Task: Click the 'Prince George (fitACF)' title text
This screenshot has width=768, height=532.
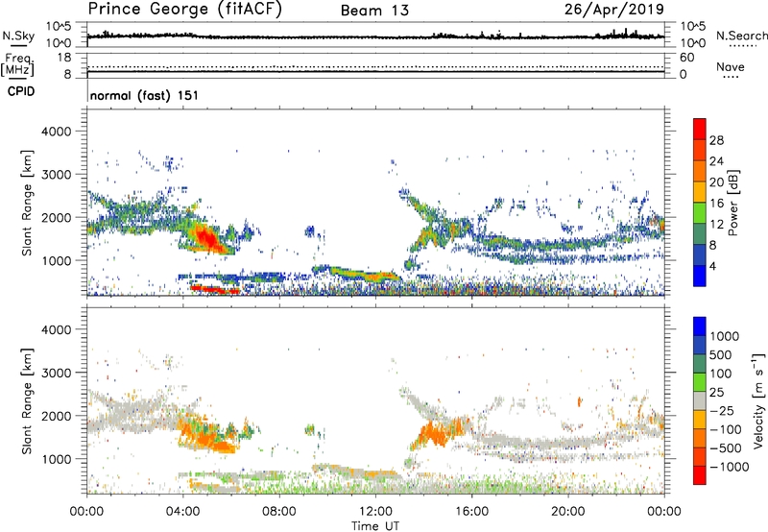Action: [185, 9]
